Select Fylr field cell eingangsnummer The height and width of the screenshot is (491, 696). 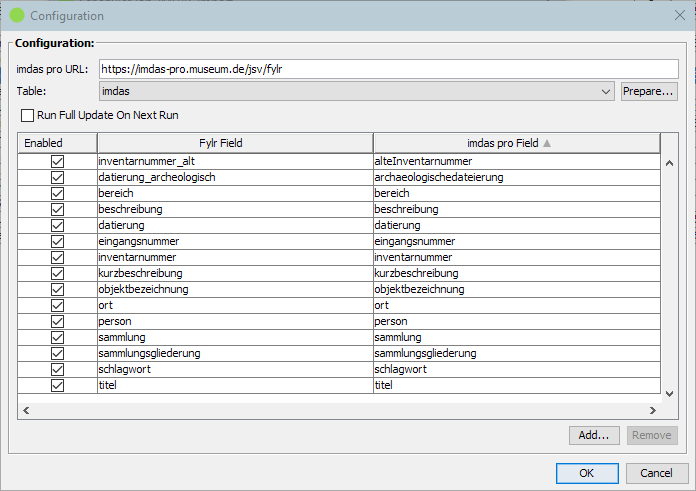(x=235, y=241)
